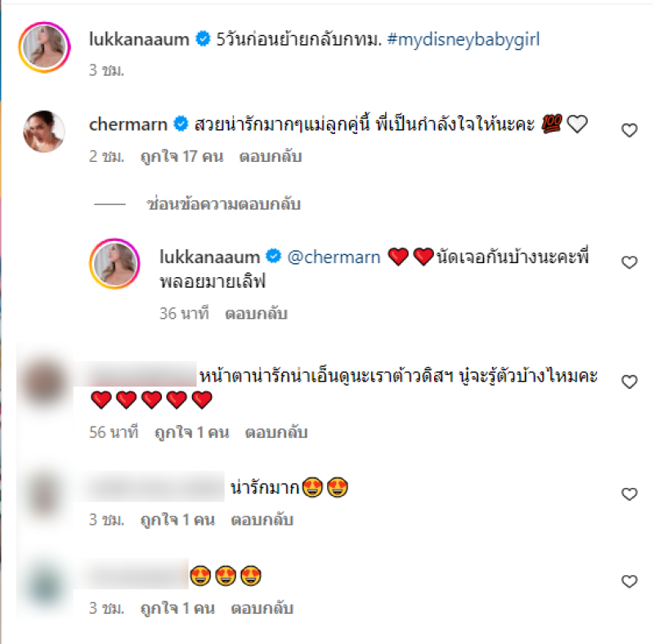Like the น่ารักมาก comment with heart icon
Image resolution: width=654 pixels, height=644 pixels.
tap(629, 494)
